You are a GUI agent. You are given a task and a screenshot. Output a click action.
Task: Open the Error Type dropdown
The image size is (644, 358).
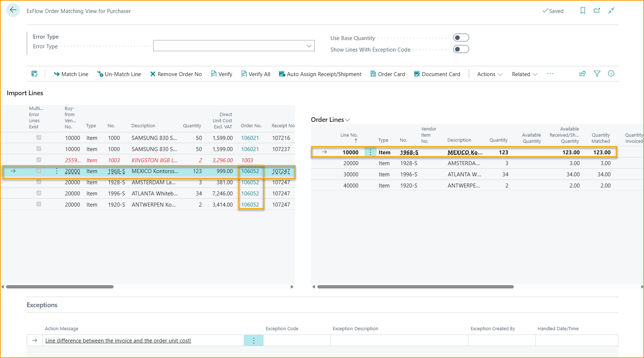point(309,46)
